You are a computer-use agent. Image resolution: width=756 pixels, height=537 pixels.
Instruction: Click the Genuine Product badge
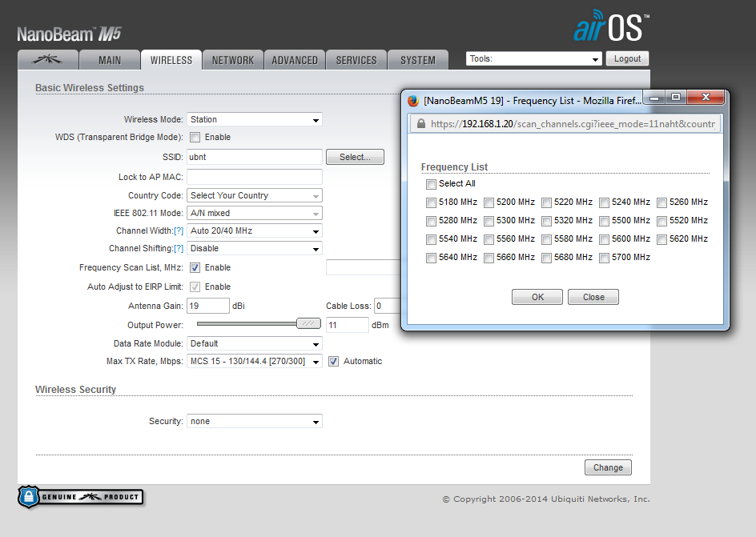point(81,496)
